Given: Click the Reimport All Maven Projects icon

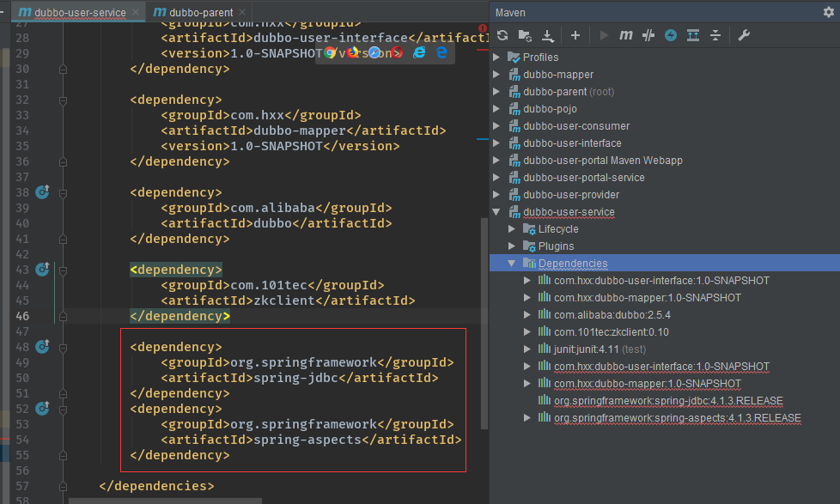Looking at the screenshot, I should (x=502, y=35).
